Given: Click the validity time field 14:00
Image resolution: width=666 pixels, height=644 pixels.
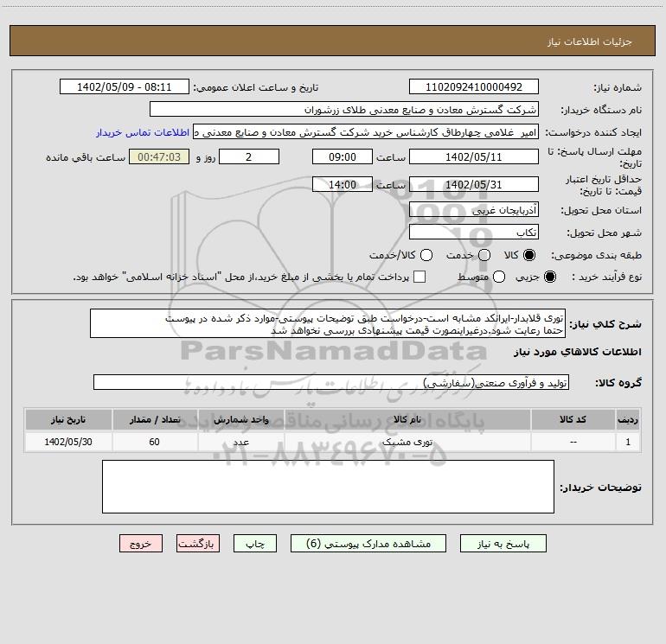Looking at the screenshot, I should pyautogui.click(x=343, y=184).
